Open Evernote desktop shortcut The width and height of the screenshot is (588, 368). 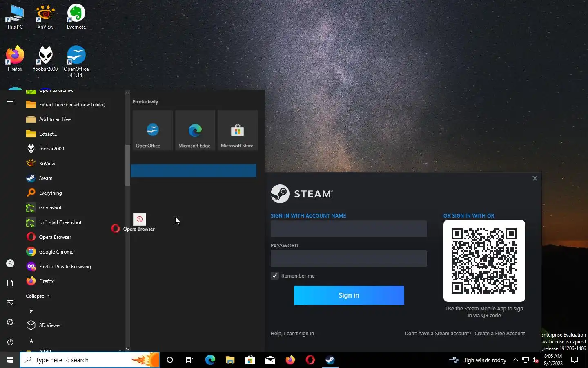(x=76, y=17)
